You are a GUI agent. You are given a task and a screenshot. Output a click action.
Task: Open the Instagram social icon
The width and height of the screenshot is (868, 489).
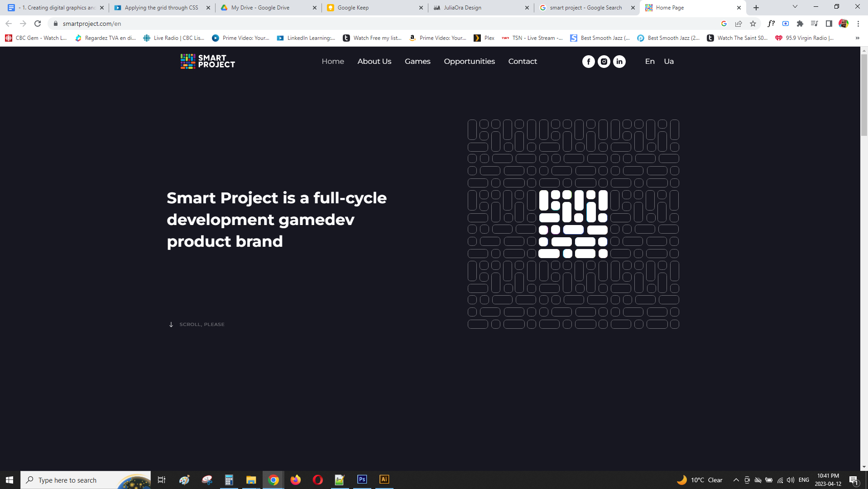click(x=604, y=62)
